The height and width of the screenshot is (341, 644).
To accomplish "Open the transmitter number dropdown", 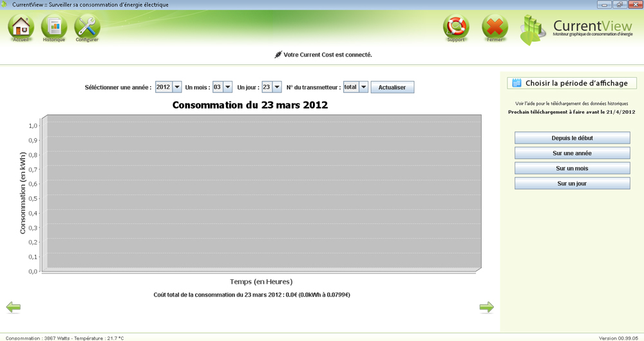I will 363,87.
